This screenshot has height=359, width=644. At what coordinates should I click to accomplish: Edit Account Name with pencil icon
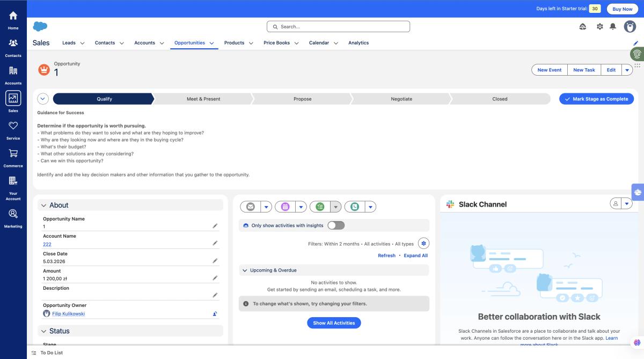tap(215, 243)
